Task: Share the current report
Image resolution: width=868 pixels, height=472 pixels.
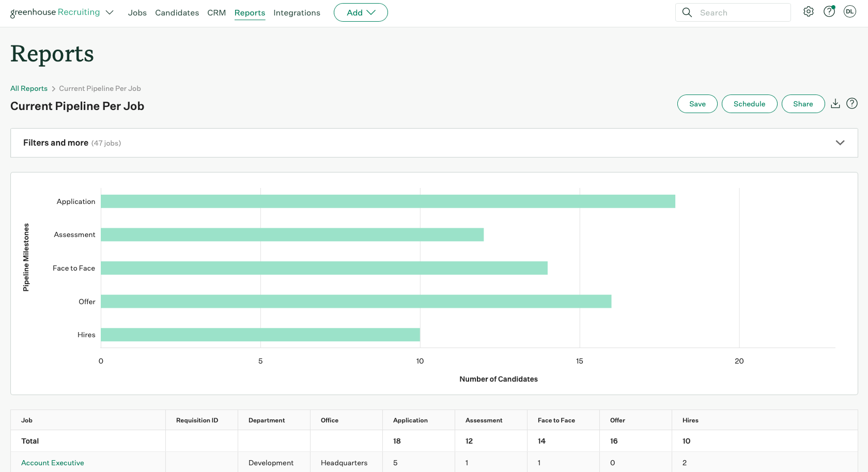Action: tap(803, 104)
